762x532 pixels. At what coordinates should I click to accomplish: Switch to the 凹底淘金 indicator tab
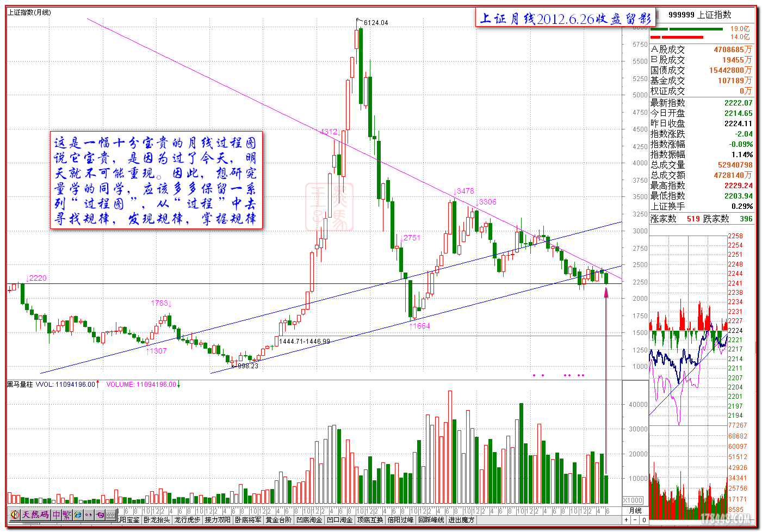tap(309, 520)
